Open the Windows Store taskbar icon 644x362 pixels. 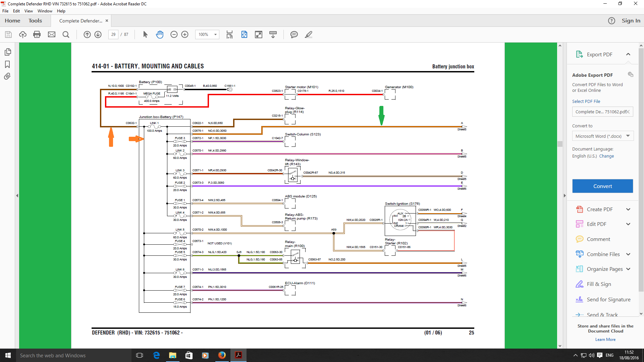coord(189,355)
